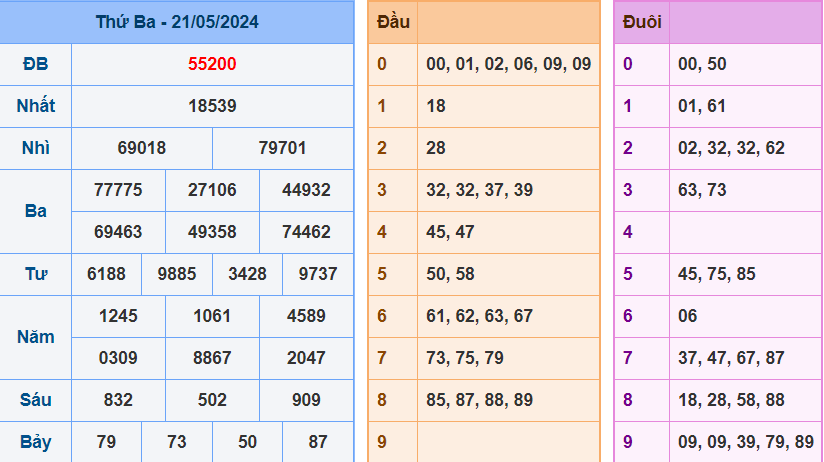Click Ba prize number 49358

pyautogui.click(x=212, y=232)
